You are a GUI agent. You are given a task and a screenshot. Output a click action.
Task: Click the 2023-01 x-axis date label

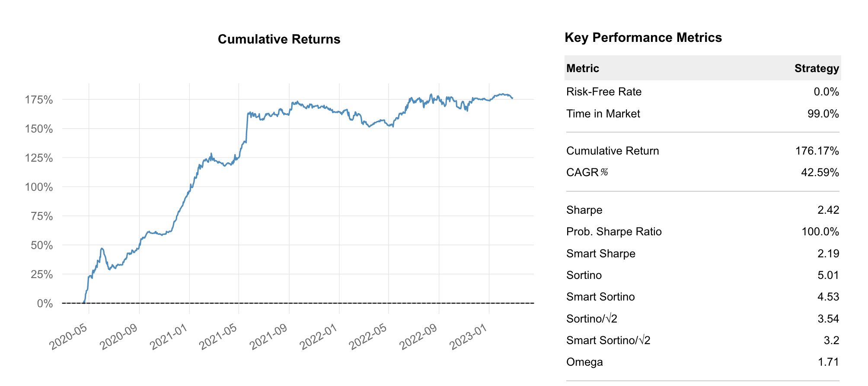(x=469, y=337)
